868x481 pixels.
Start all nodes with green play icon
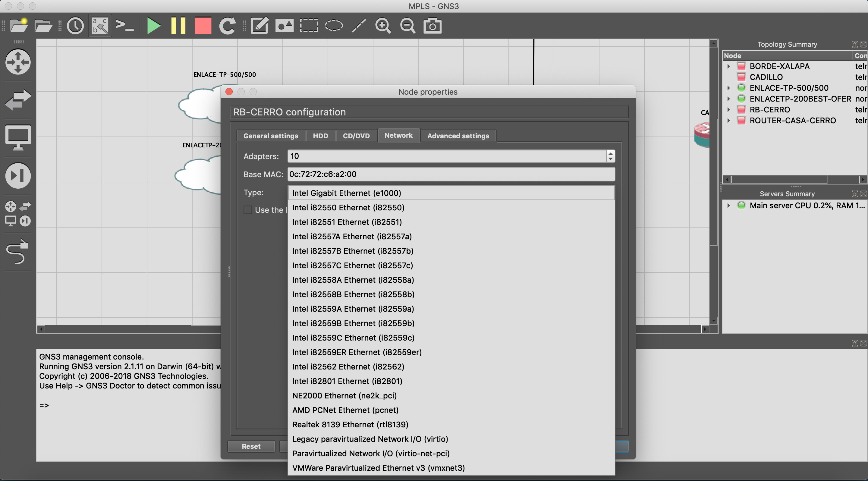click(x=154, y=26)
